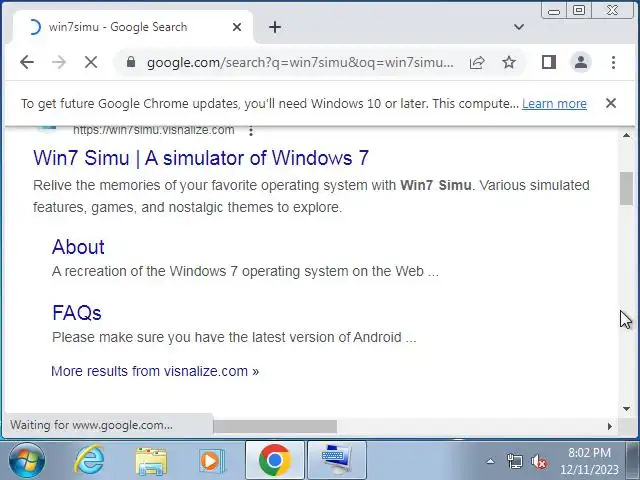The width and height of the screenshot is (640, 480).
Task: Open a new tab
Action: pyautogui.click(x=275, y=27)
